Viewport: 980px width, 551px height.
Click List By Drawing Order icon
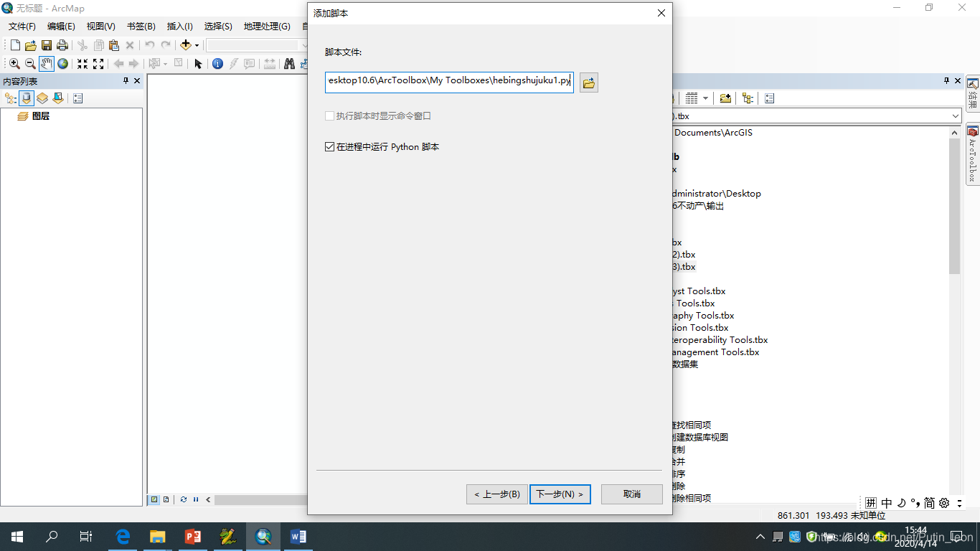tap(11, 98)
